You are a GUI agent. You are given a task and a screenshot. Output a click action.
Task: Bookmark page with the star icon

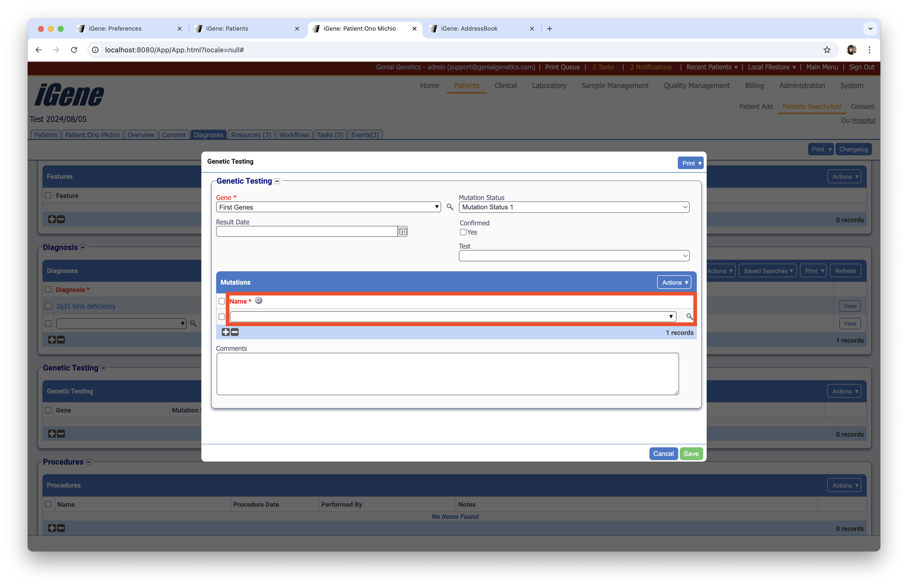click(827, 50)
